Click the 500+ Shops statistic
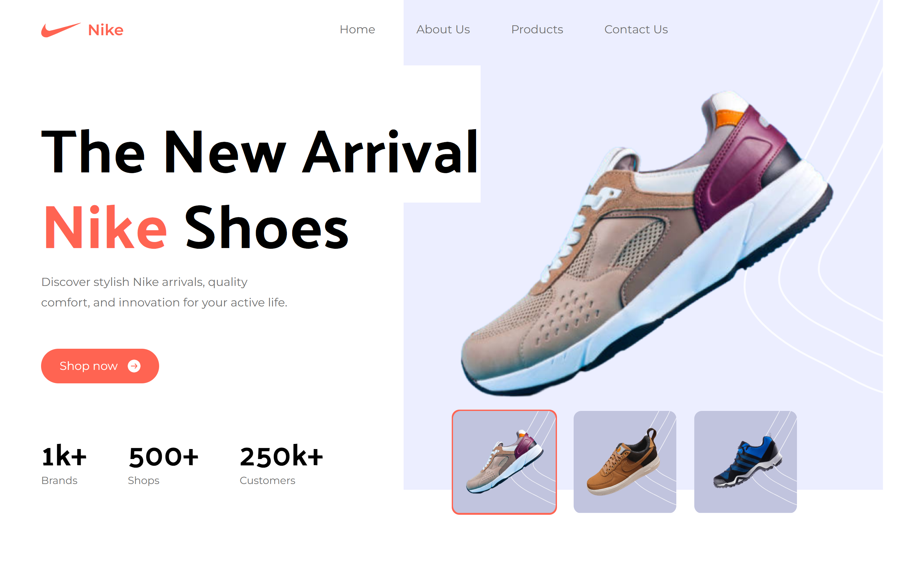The width and height of the screenshot is (924, 584). coord(164,465)
